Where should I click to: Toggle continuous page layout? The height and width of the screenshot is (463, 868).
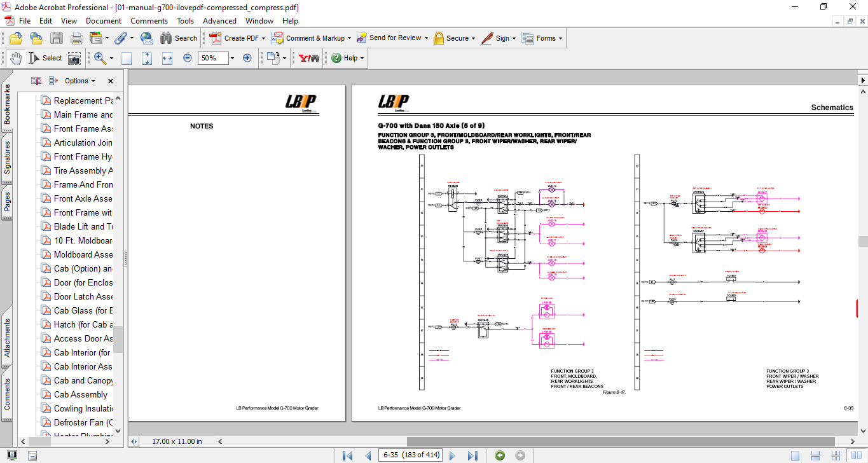pyautogui.click(x=816, y=455)
